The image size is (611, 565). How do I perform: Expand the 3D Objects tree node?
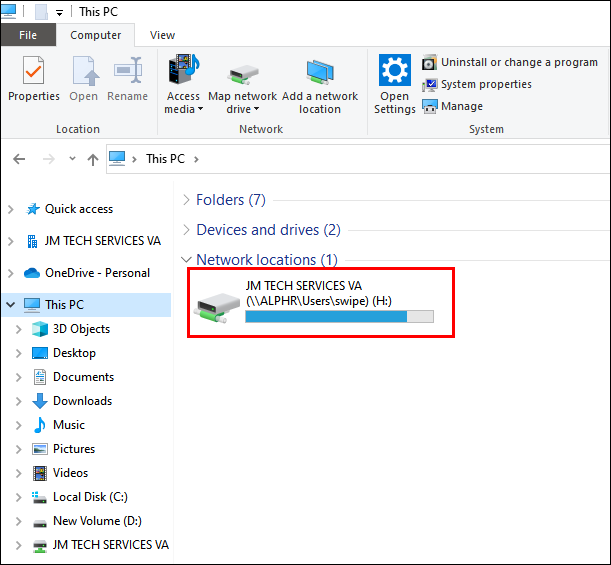[x=18, y=329]
